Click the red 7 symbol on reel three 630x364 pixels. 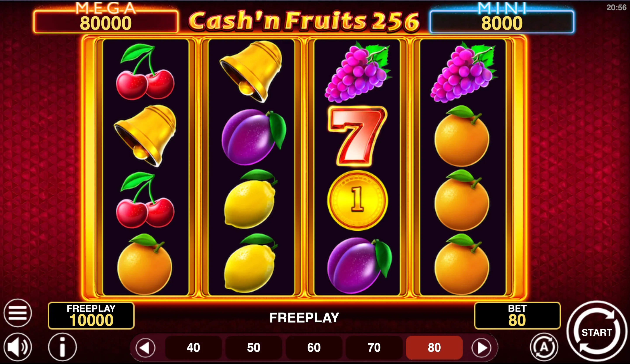click(x=358, y=136)
